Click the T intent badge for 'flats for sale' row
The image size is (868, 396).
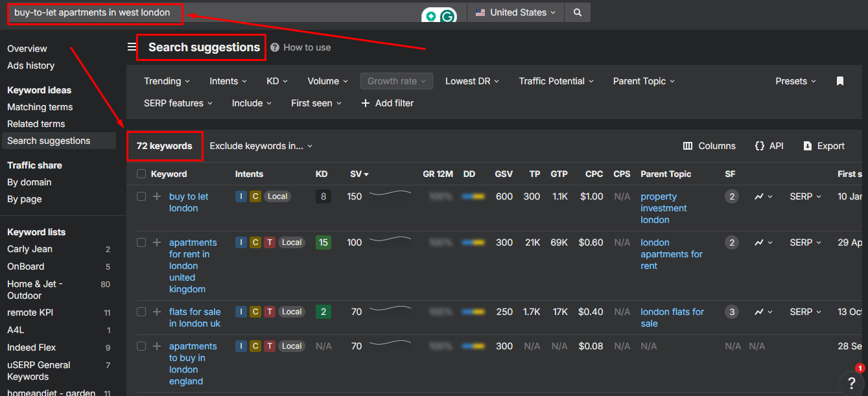tap(270, 312)
